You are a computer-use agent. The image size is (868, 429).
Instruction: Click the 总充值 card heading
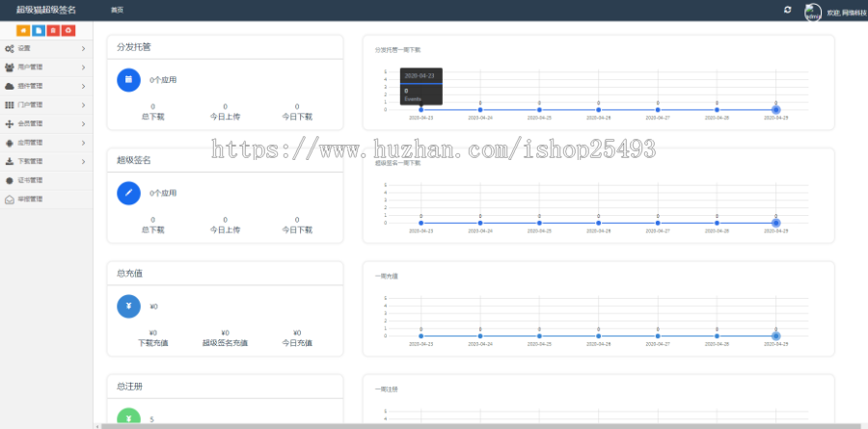(129, 274)
